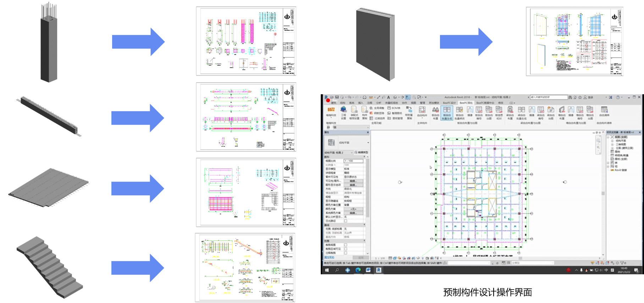
Task: Expand the 三维视图 node in project browser
Action: click(x=612, y=145)
